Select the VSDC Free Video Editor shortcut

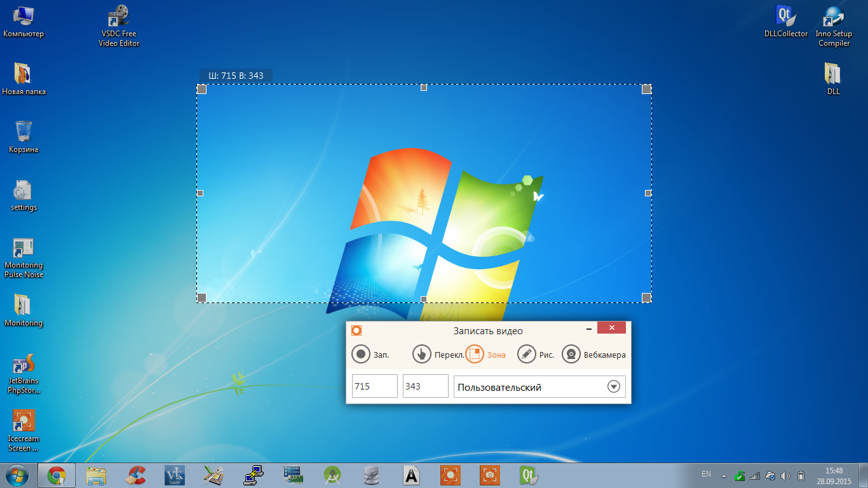119,26
